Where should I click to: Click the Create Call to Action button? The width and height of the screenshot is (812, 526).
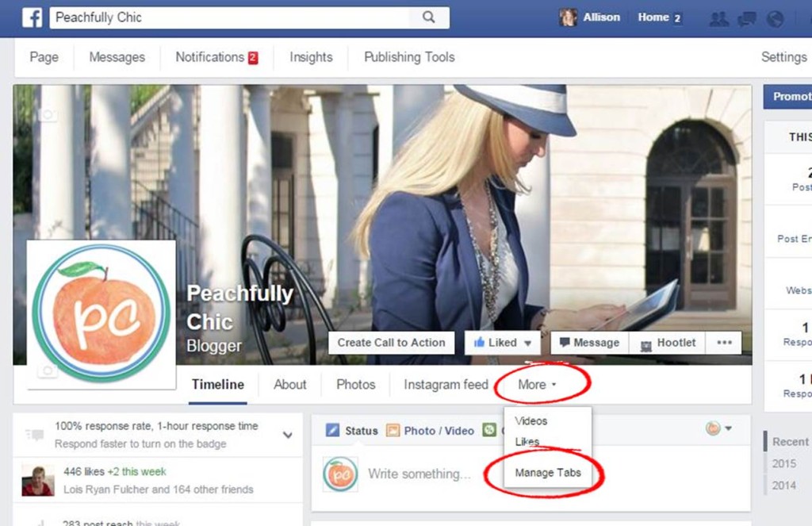(x=391, y=343)
